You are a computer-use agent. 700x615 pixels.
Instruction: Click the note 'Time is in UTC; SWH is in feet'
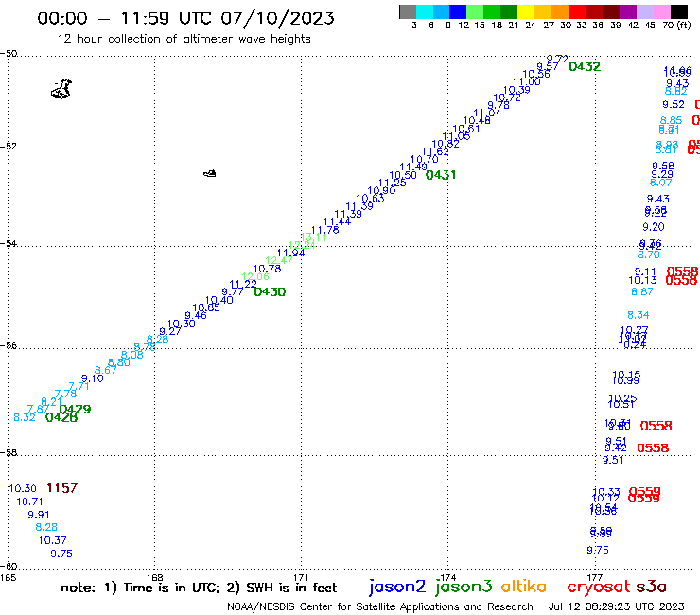199,588
